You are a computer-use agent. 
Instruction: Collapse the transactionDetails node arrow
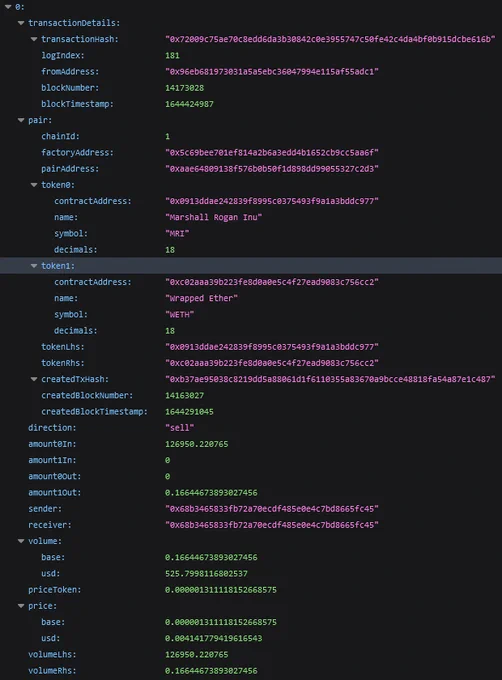pyautogui.click(x=21, y=23)
